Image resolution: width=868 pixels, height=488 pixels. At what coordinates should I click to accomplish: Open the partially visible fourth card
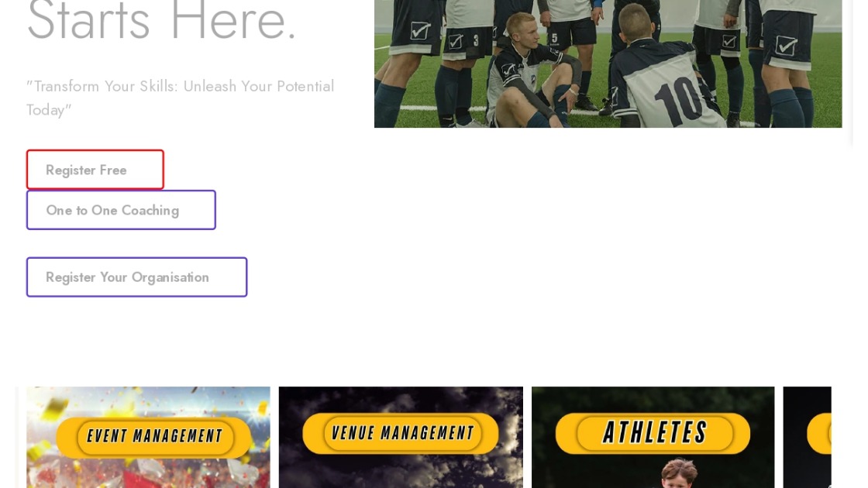pos(807,437)
